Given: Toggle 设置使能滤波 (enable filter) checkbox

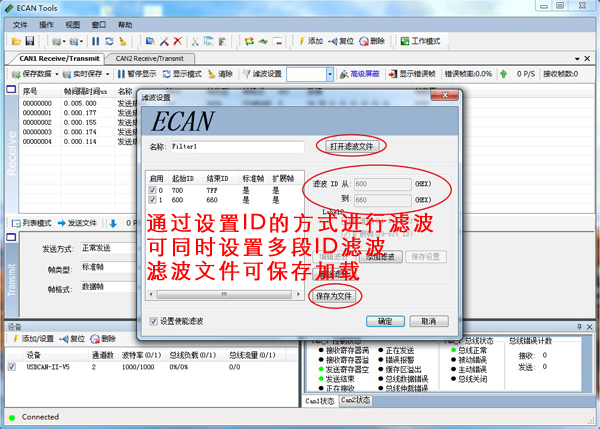Looking at the screenshot, I should 153,321.
